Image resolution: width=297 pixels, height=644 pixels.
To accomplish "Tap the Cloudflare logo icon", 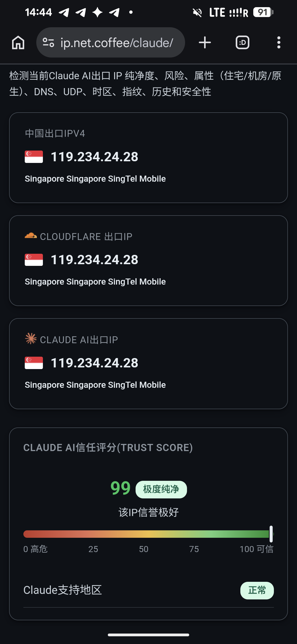I will pos(31,236).
